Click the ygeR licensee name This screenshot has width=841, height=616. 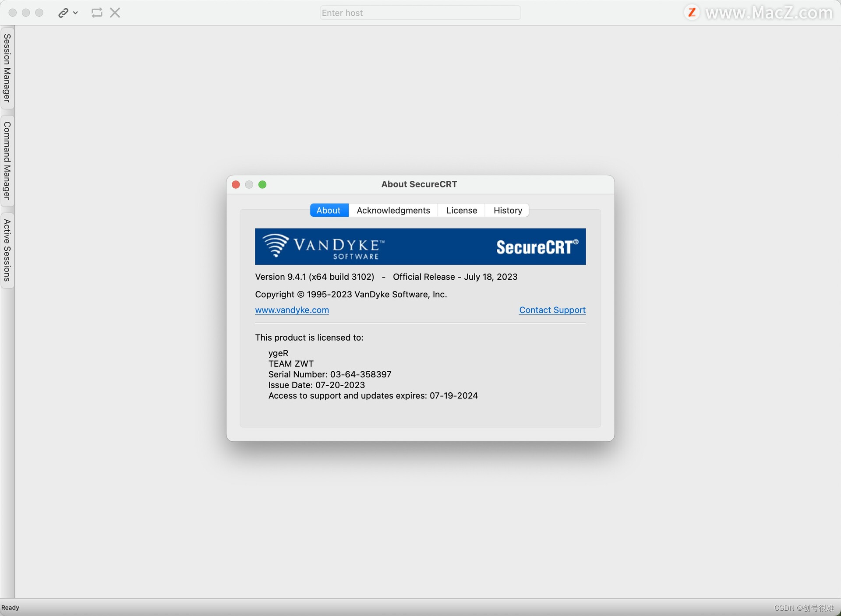pos(279,353)
